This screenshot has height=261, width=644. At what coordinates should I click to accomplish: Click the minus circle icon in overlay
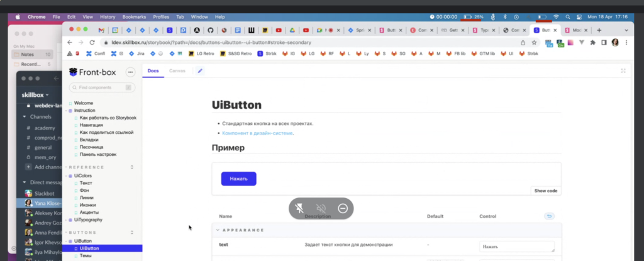click(x=343, y=208)
